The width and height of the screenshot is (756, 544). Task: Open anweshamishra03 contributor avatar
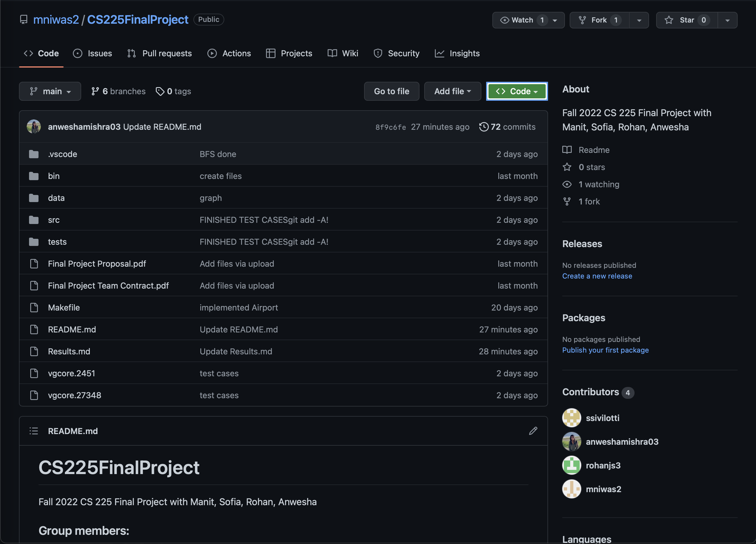[572, 441]
